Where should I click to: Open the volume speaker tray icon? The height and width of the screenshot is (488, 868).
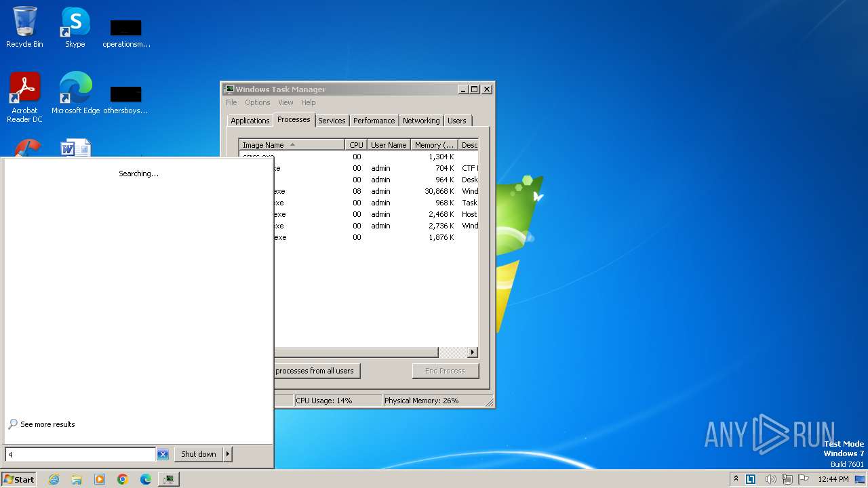coord(770,479)
